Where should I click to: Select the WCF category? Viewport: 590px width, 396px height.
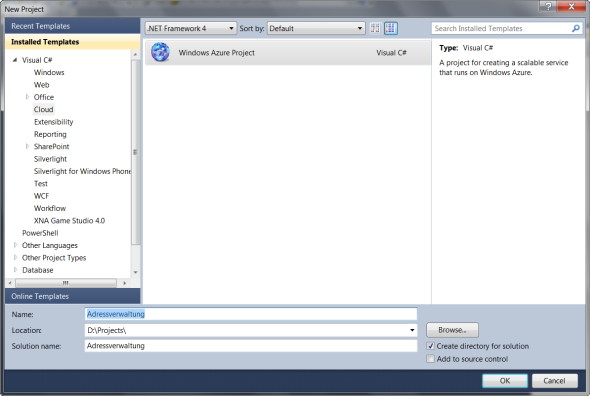coord(41,196)
